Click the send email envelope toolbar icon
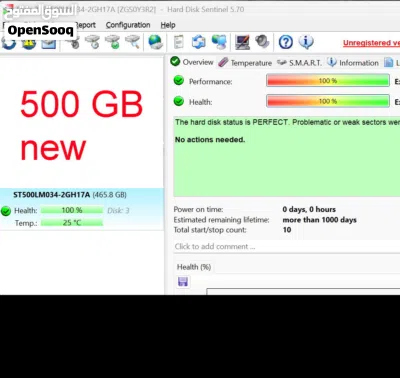This screenshot has width=400, height=378. tap(49, 43)
